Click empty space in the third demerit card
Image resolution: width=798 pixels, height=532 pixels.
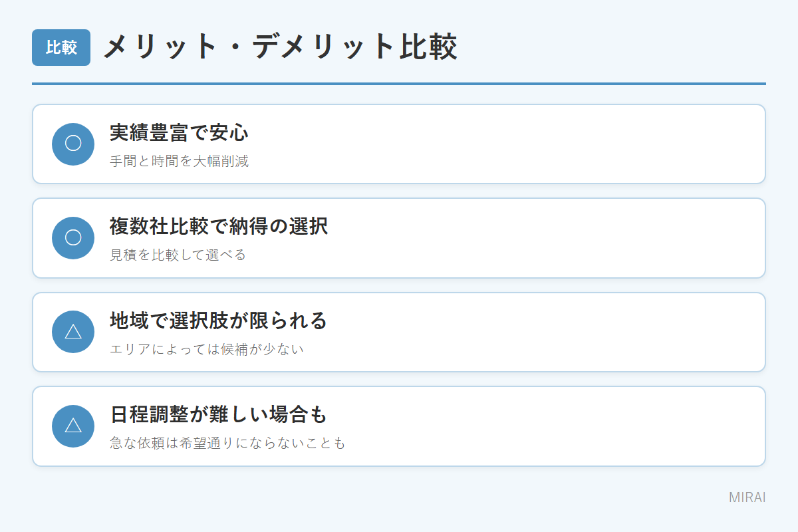point(532,332)
